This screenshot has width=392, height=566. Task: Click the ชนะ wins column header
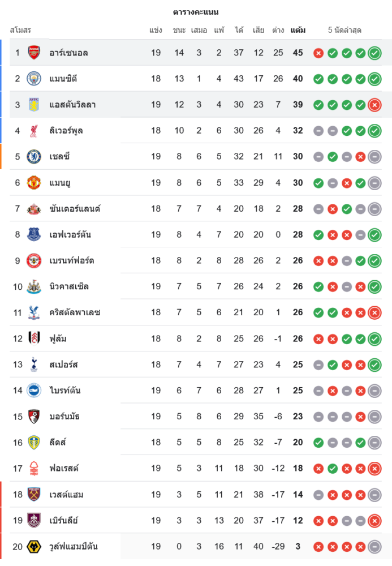[x=179, y=30]
